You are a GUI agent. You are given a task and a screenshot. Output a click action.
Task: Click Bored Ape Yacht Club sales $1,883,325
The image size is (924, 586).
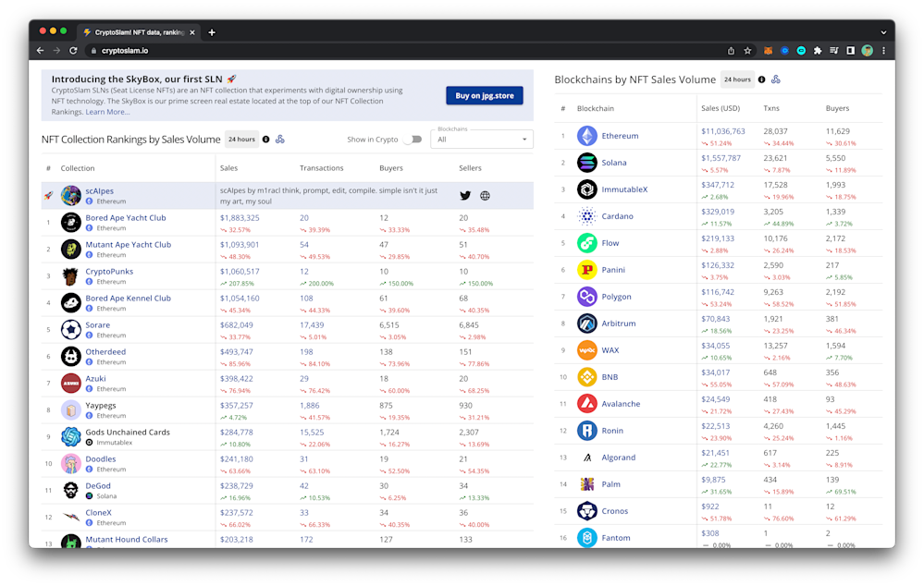[240, 218]
